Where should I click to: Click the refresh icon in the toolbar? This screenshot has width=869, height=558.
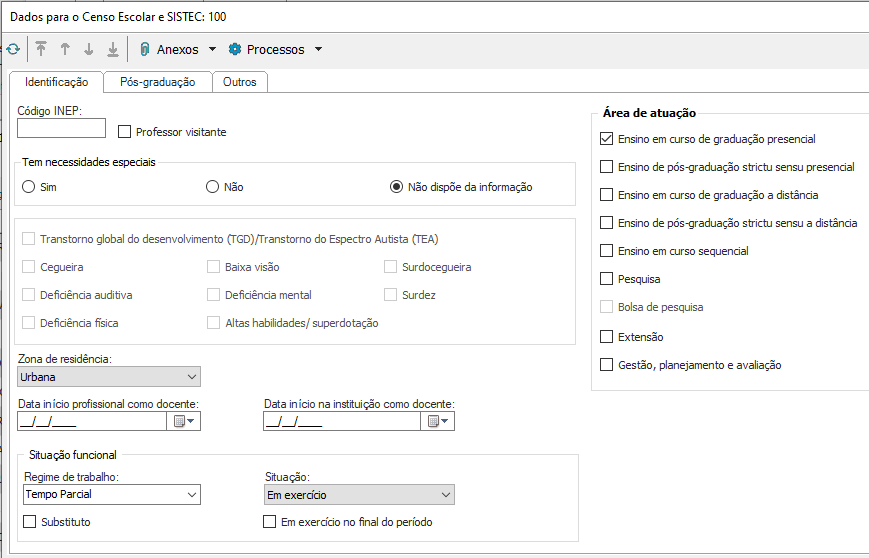[12, 49]
